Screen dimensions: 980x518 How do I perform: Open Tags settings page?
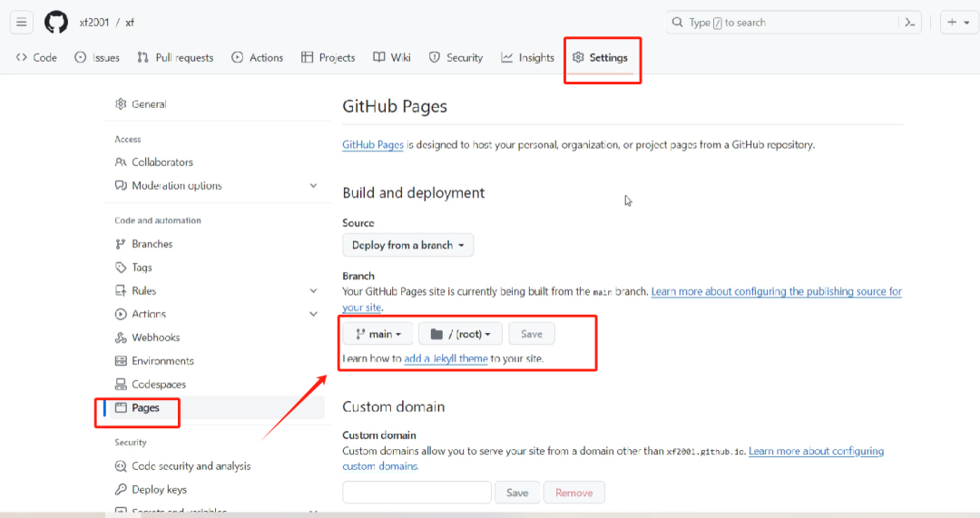point(216,268)
